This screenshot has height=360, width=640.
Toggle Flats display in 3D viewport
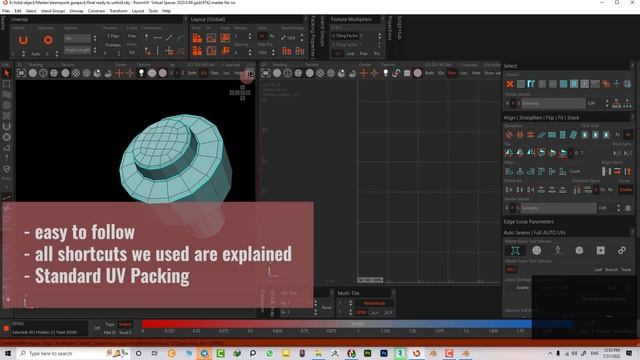click(x=214, y=73)
